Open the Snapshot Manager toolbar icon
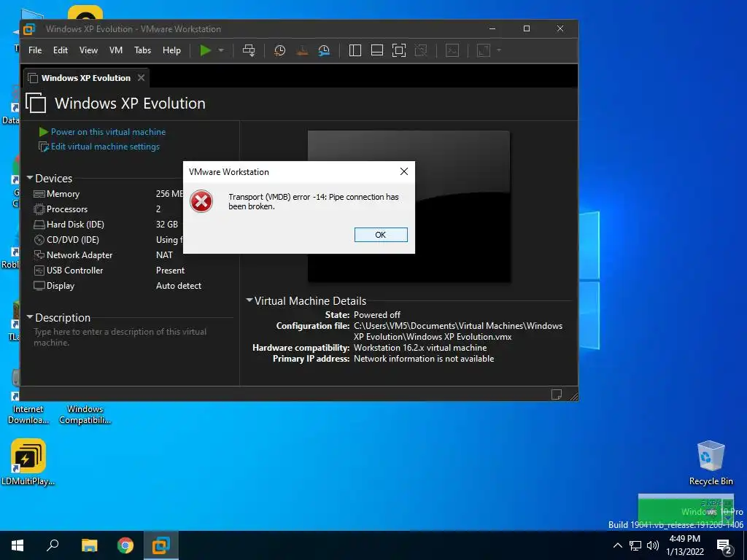The width and height of the screenshot is (747, 560). pyautogui.click(x=324, y=50)
